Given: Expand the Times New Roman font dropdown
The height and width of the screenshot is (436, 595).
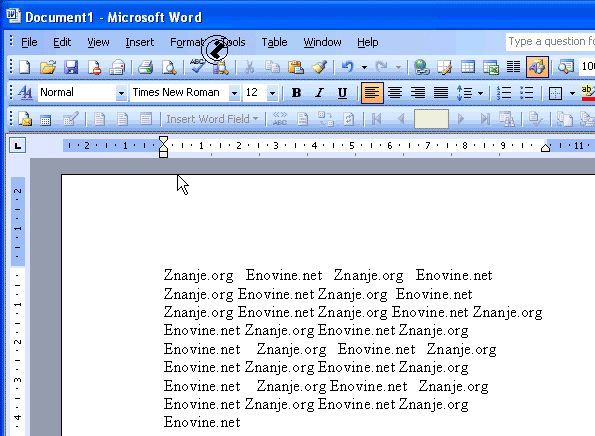Looking at the screenshot, I should pos(235,93).
